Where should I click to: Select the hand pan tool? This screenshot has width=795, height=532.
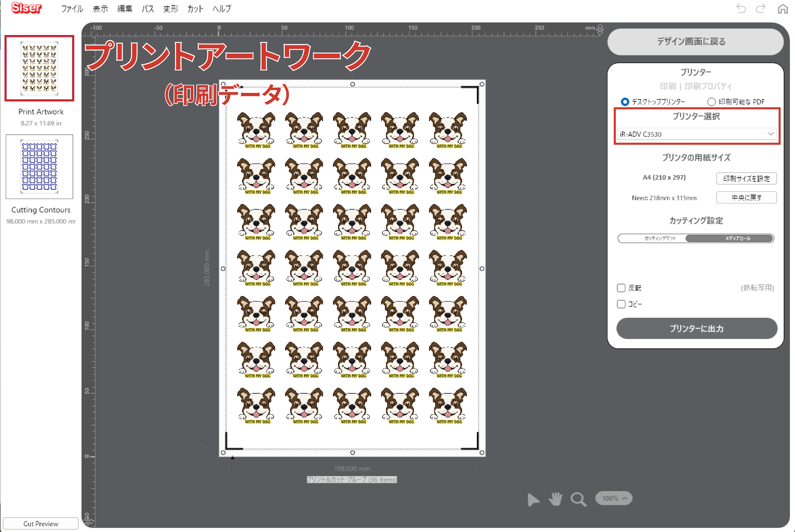click(556, 499)
